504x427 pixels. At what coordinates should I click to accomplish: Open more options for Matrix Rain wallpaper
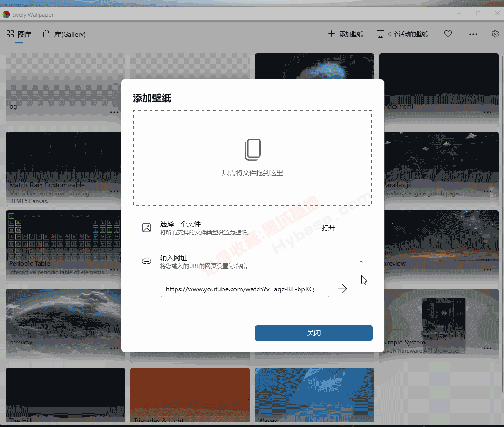pos(114,191)
